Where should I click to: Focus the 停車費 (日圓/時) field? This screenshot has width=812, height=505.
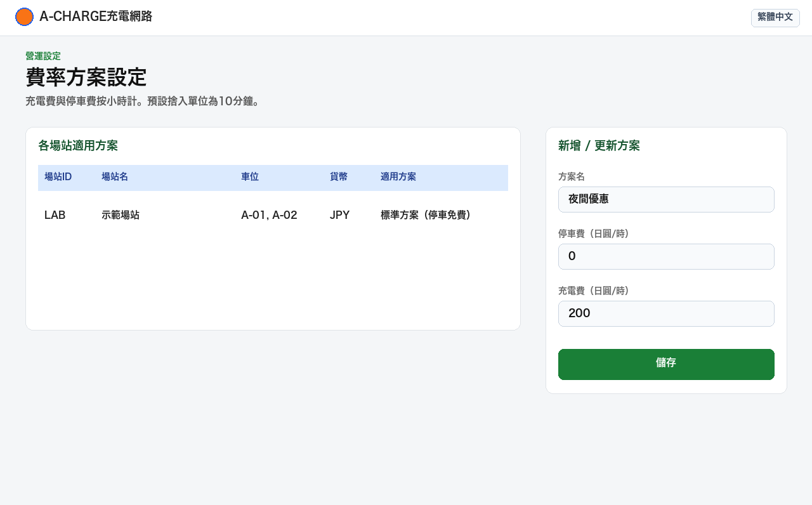(666, 257)
